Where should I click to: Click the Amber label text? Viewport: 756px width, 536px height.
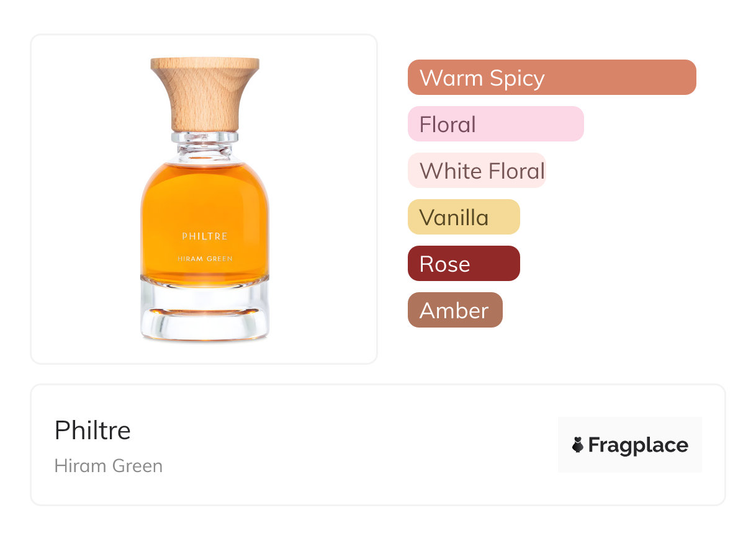[454, 311]
